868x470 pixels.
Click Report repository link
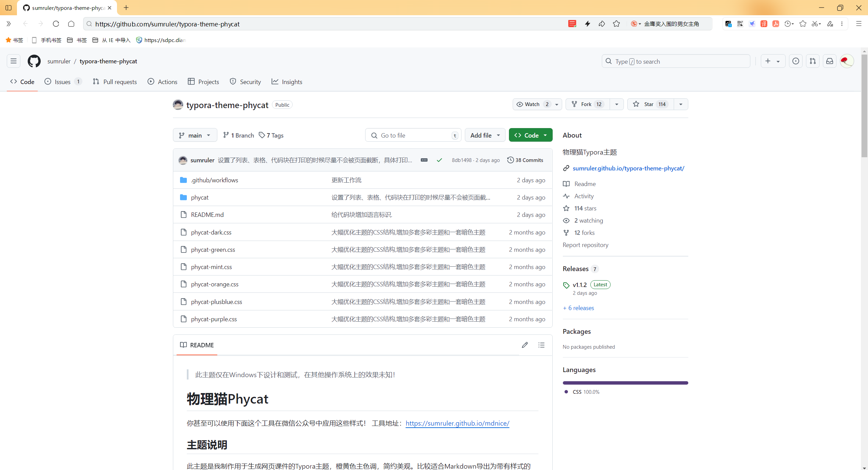585,245
